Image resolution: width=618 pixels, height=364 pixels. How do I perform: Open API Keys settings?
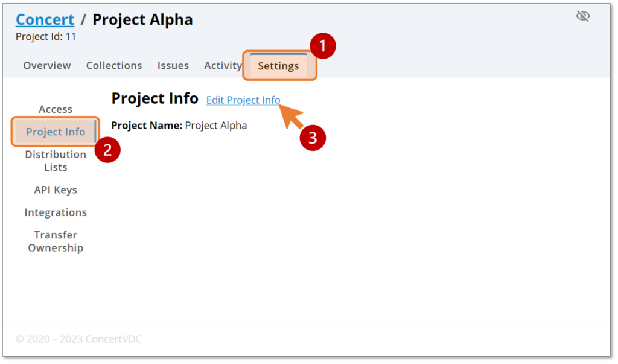pyautogui.click(x=56, y=190)
